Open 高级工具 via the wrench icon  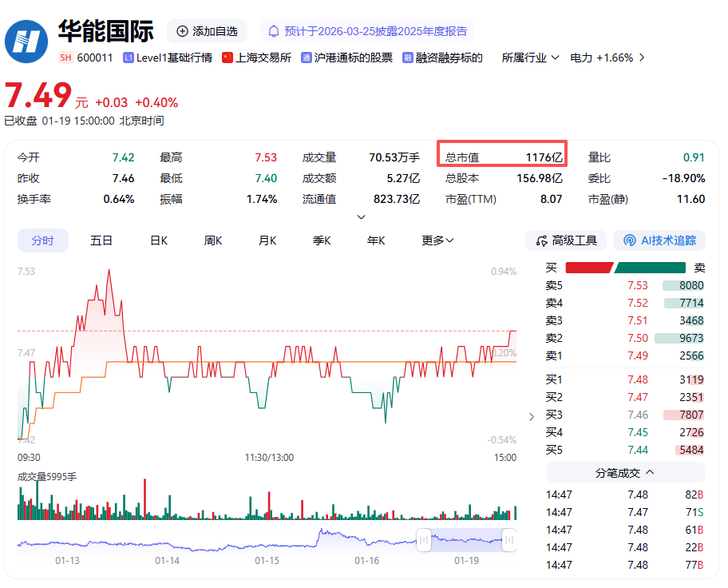[540, 240]
